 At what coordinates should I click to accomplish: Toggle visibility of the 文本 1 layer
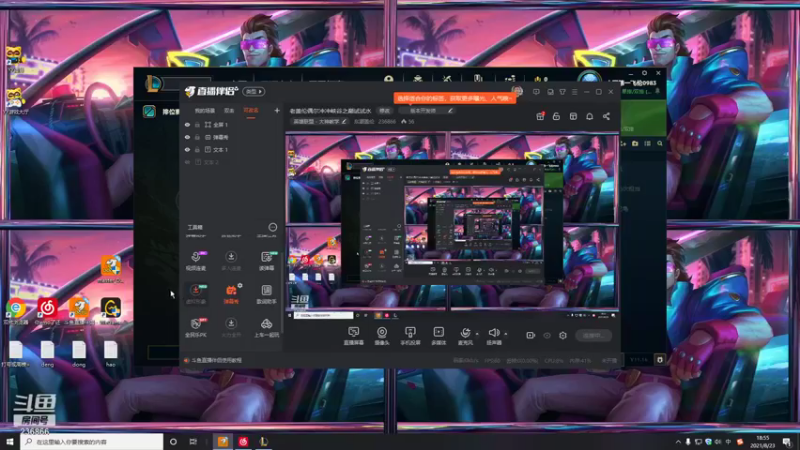click(x=187, y=149)
